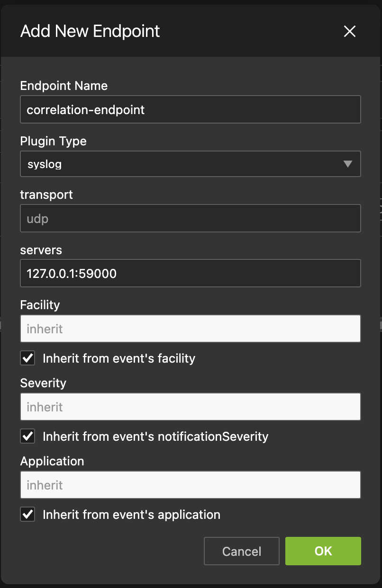Uncheck Inherit from event's notificationSeverity
The height and width of the screenshot is (588, 382).
(x=27, y=437)
